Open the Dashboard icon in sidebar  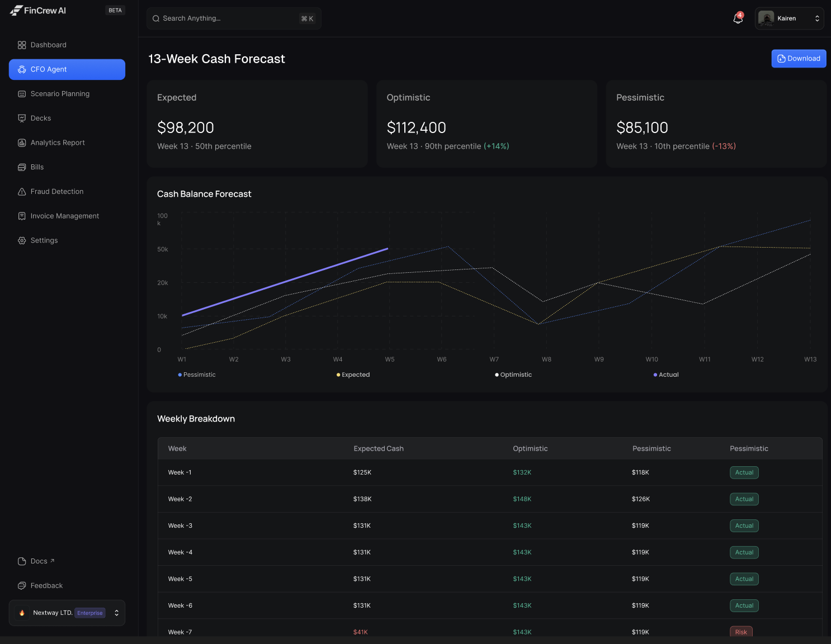[22, 45]
